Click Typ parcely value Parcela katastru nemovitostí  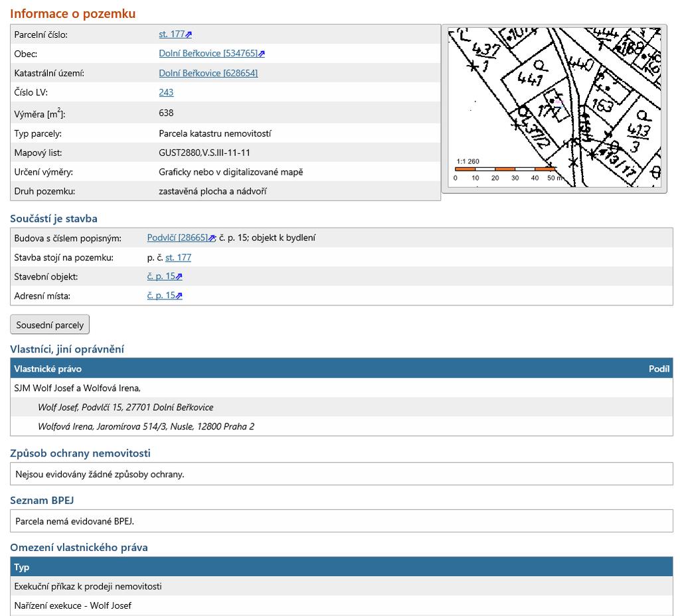click(x=214, y=133)
